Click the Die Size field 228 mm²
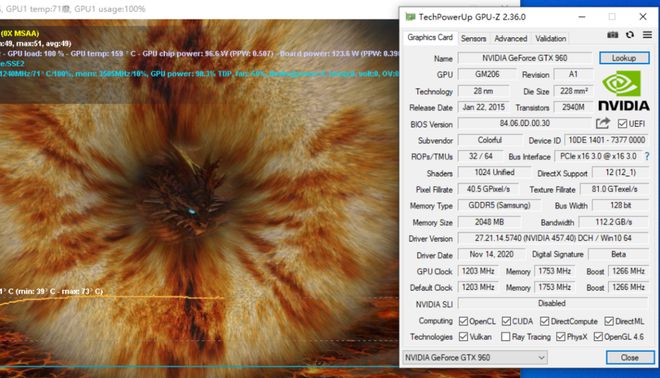Screen dimensions: 660x378 (573, 91)
